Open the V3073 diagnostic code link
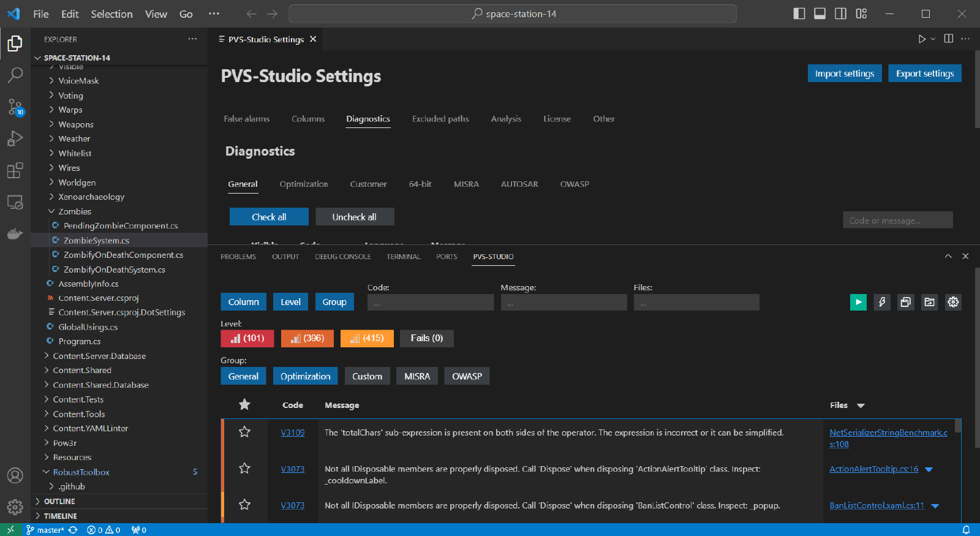Screen dimensions: 980x536 [292, 469]
